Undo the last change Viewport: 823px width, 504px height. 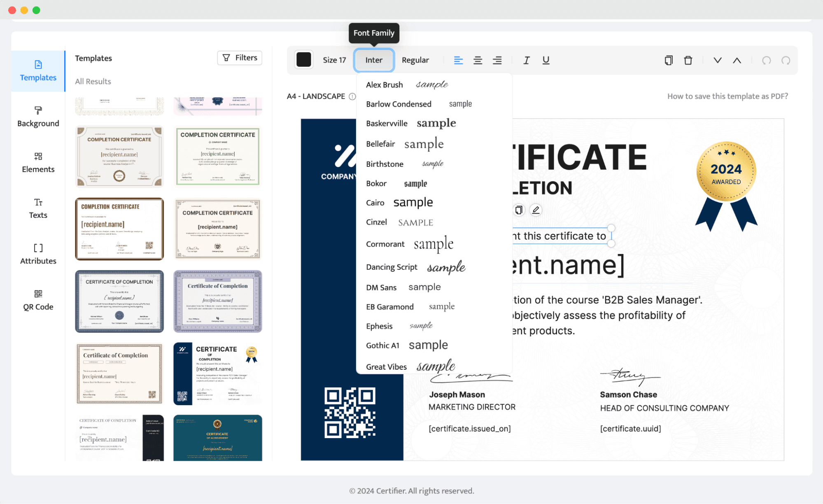pyautogui.click(x=766, y=60)
